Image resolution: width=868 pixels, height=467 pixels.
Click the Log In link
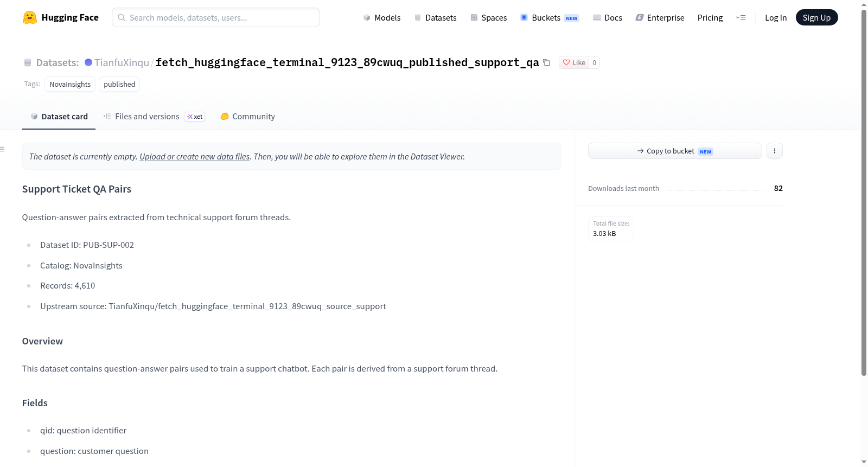[776, 17]
